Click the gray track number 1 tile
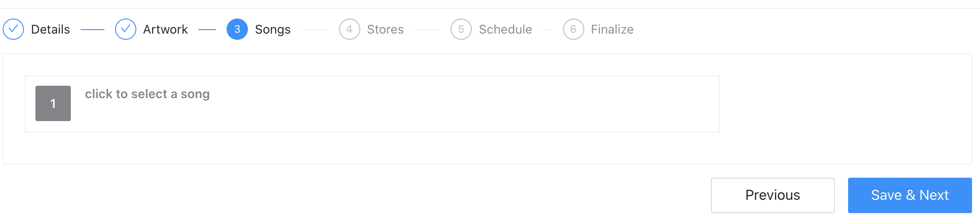 pos(53,103)
